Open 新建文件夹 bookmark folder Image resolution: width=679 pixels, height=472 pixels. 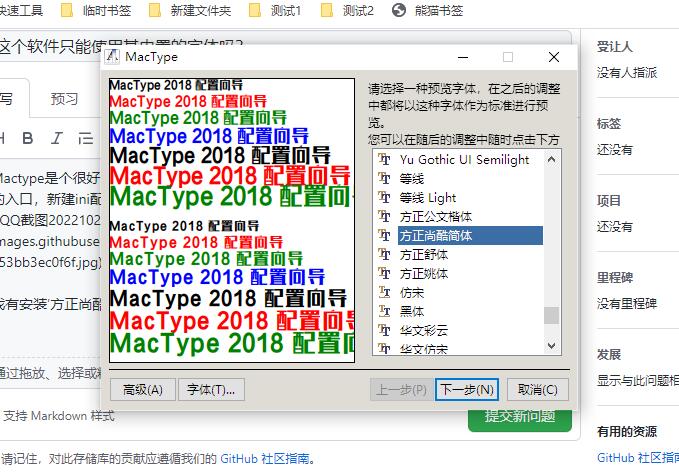click(x=190, y=10)
